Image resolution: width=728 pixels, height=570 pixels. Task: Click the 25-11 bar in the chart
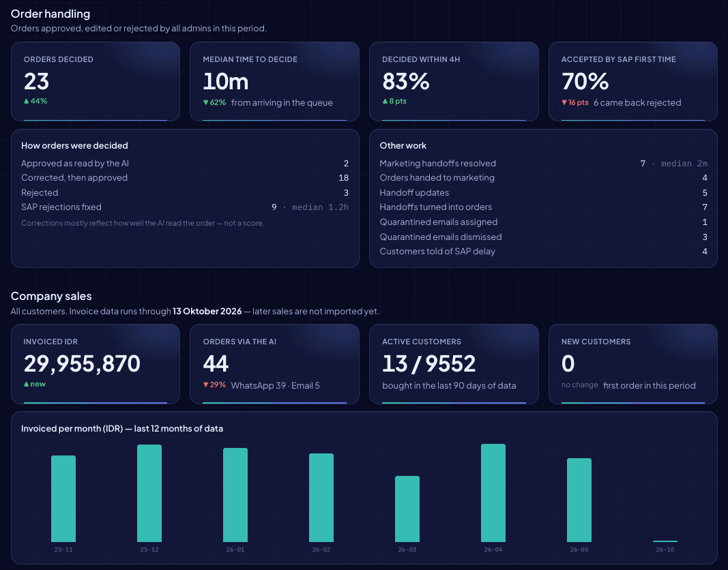tap(63, 498)
